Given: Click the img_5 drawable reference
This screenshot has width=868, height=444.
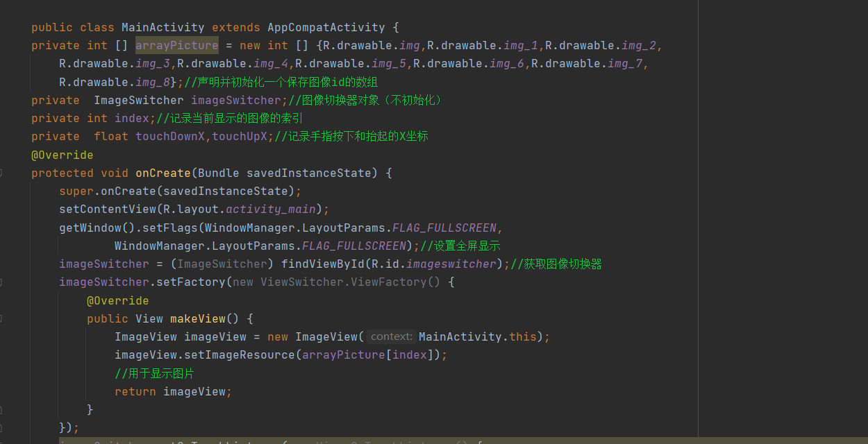Looking at the screenshot, I should tap(389, 64).
